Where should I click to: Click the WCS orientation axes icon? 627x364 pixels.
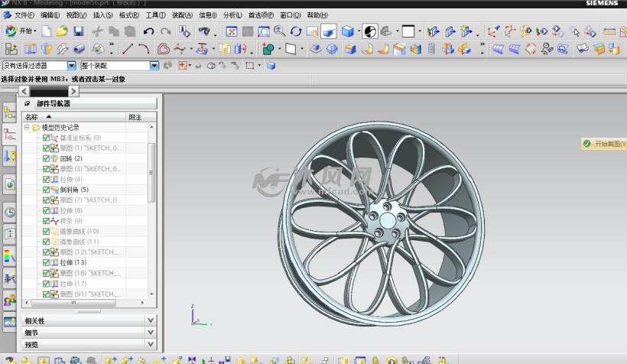493,31
